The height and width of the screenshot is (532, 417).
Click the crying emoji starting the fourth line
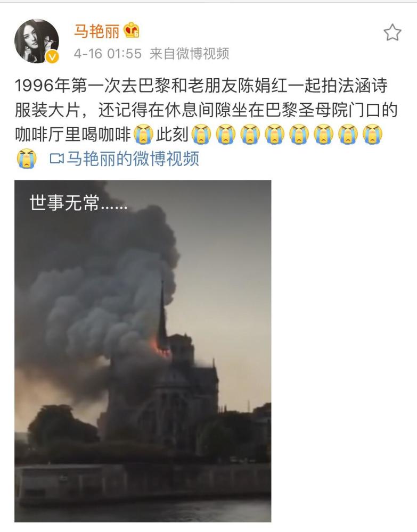coord(27,159)
